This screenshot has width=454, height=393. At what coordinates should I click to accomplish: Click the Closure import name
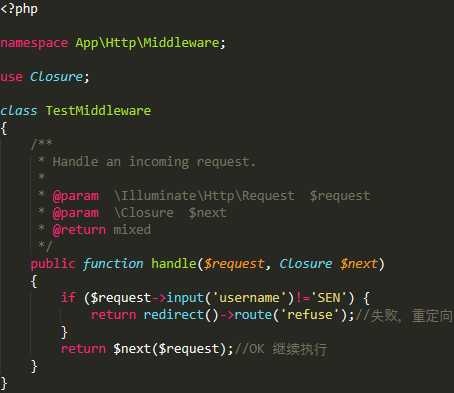point(56,77)
